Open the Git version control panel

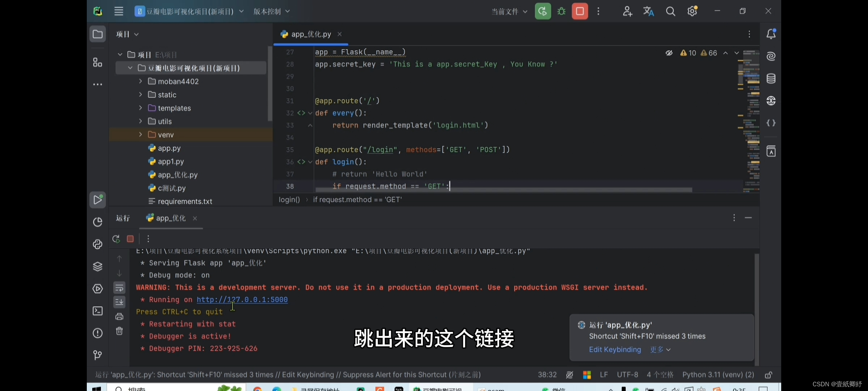tap(97, 354)
